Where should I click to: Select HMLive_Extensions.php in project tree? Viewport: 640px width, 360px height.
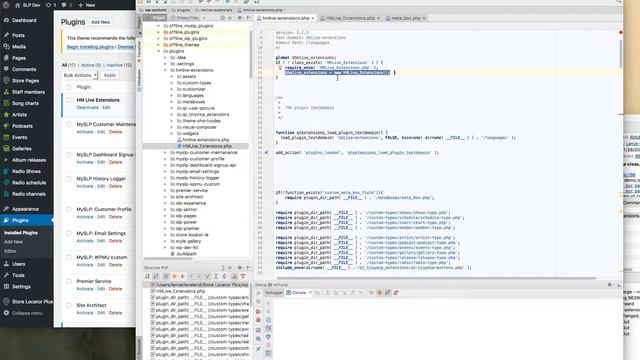[207, 146]
